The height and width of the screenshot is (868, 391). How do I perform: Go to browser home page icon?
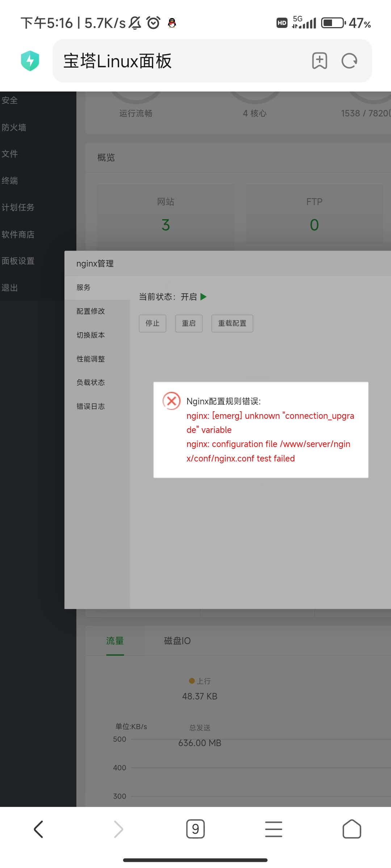click(x=352, y=829)
